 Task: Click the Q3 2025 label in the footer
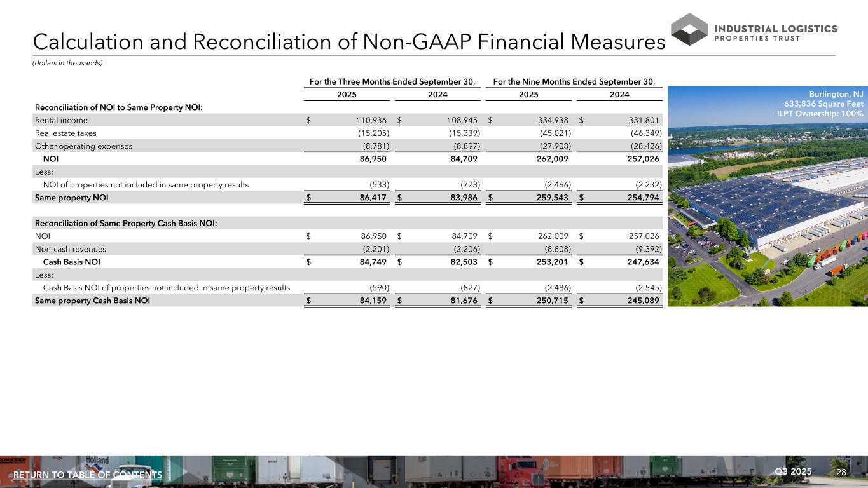[x=794, y=471]
